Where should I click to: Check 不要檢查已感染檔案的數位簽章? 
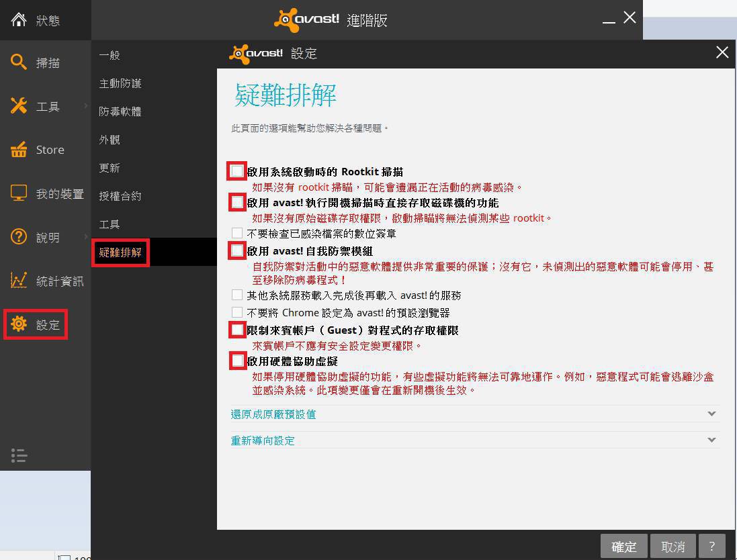pos(237,233)
